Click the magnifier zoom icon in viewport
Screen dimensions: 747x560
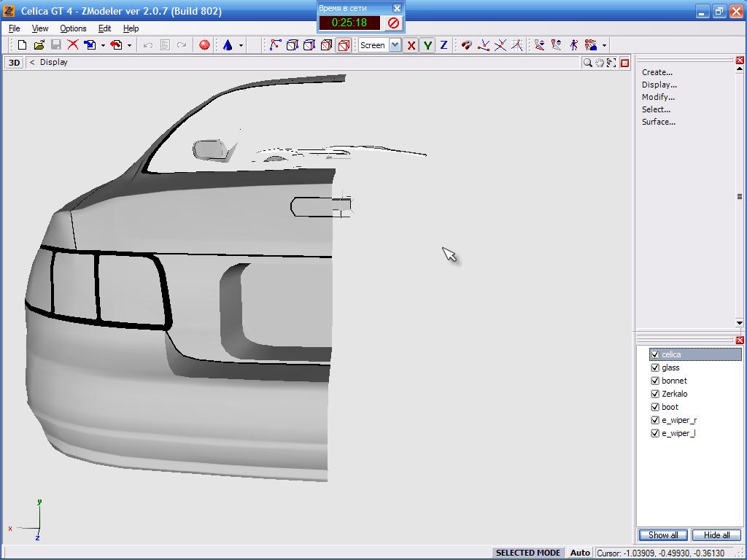click(x=587, y=63)
